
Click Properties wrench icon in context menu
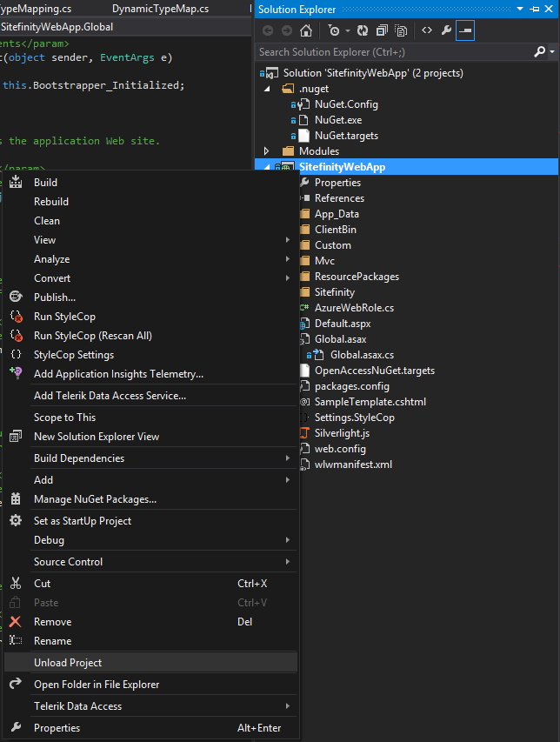click(x=16, y=727)
